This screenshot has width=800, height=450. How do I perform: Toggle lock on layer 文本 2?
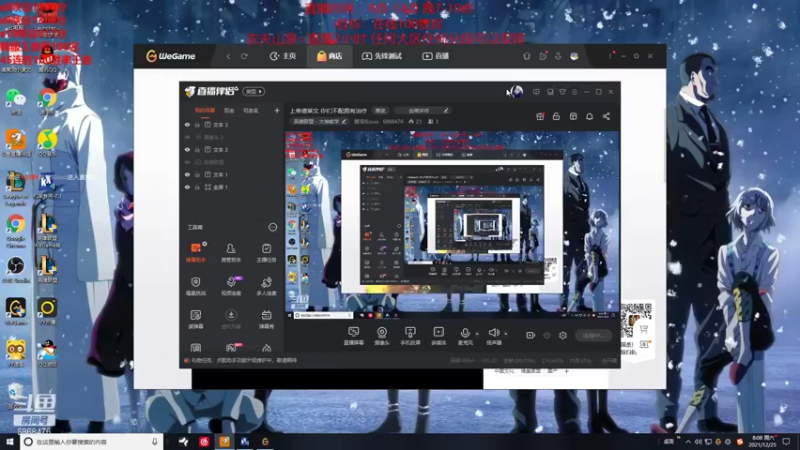point(197,149)
